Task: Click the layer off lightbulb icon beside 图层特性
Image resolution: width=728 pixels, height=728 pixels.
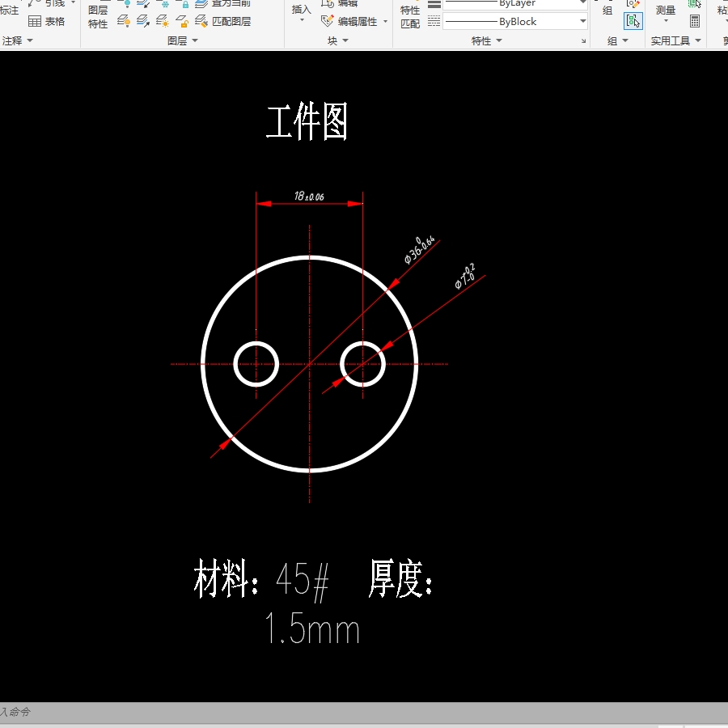Action: pyautogui.click(x=124, y=21)
